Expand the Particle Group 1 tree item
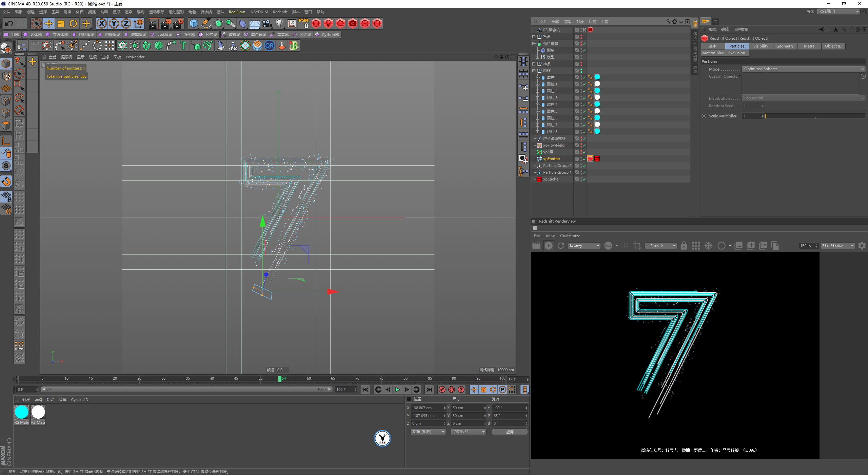The width and height of the screenshot is (868, 475). click(535, 173)
